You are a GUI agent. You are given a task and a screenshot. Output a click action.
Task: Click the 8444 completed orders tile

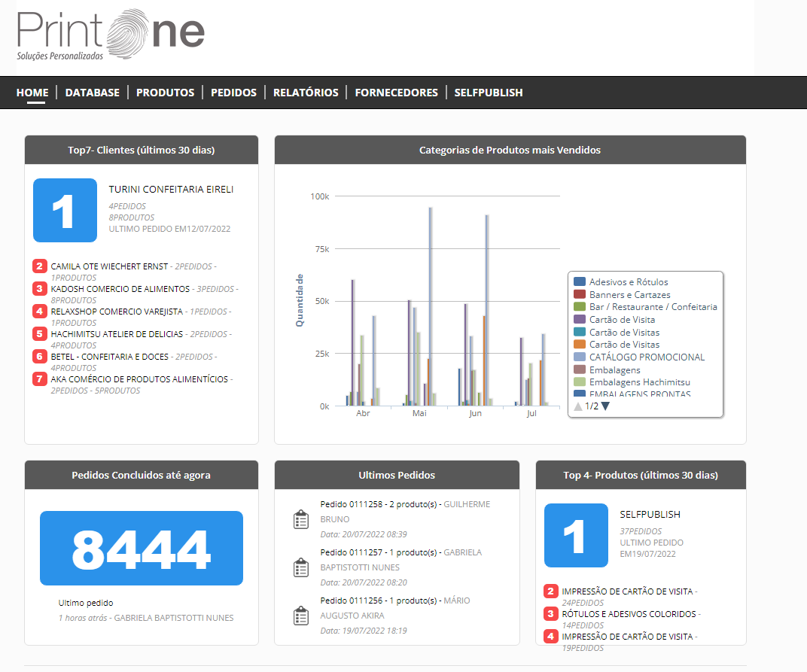coord(142,549)
